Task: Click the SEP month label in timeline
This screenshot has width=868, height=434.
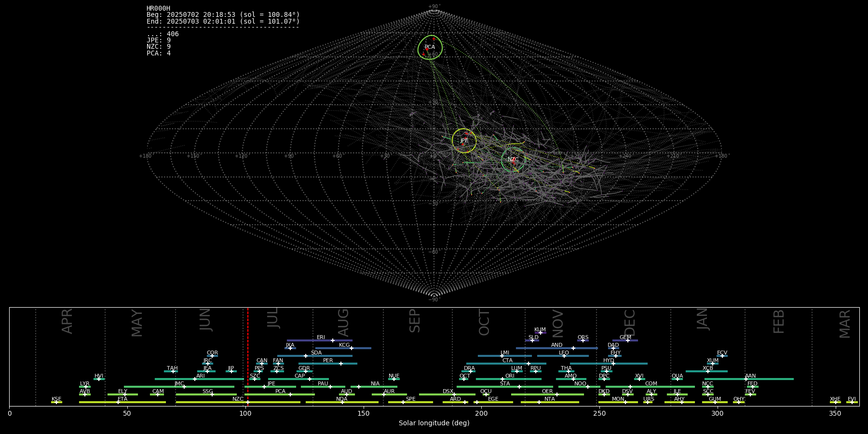Action: tap(415, 321)
